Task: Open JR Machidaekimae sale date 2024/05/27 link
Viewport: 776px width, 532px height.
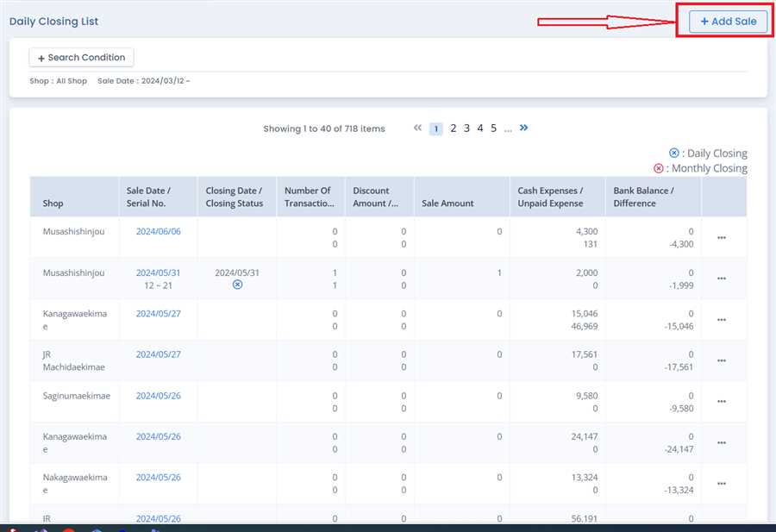Action: (x=158, y=354)
